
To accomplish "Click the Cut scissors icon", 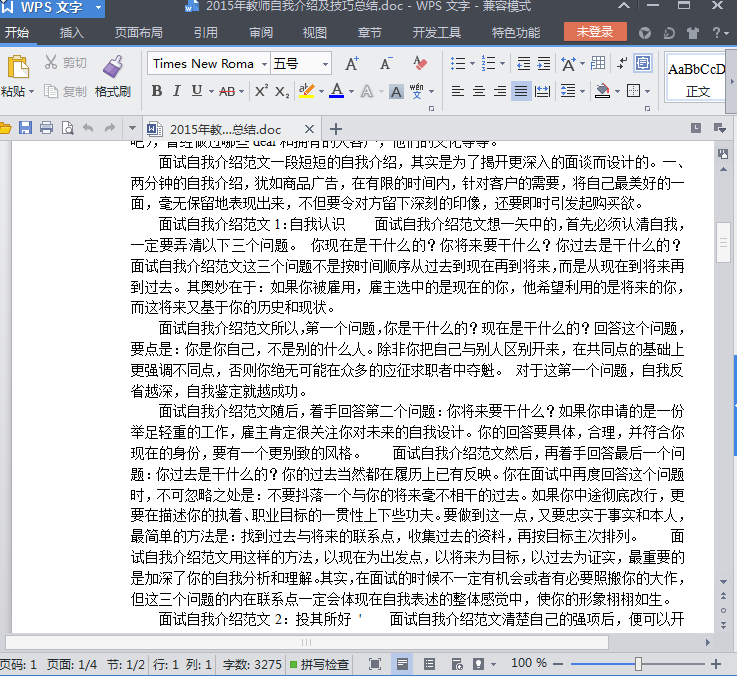I will point(51,62).
